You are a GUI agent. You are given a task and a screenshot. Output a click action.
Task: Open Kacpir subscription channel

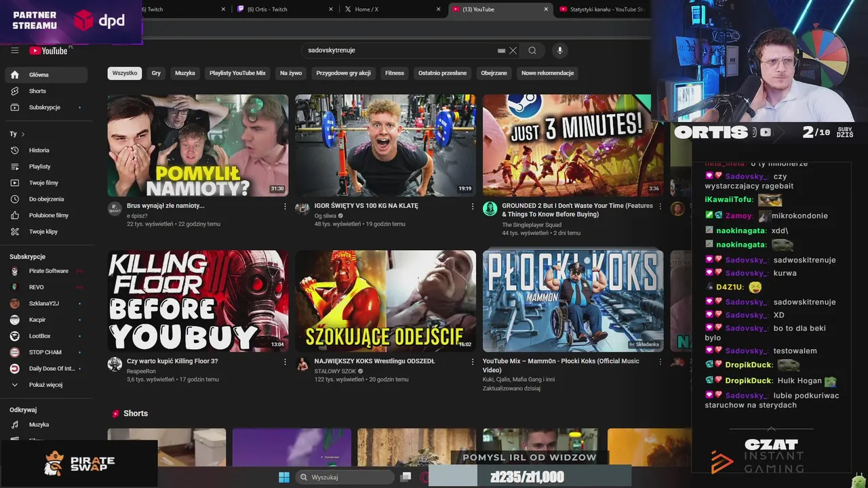pos(45,320)
